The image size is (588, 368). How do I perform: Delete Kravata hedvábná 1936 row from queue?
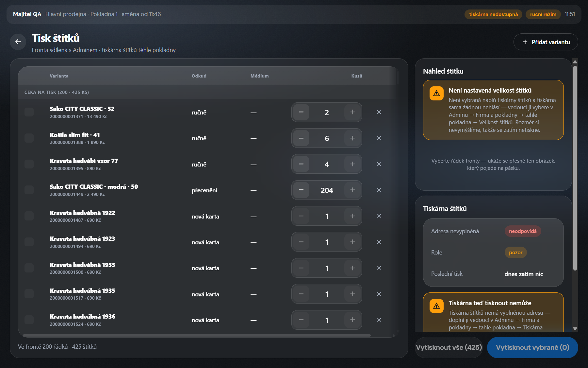click(x=379, y=320)
